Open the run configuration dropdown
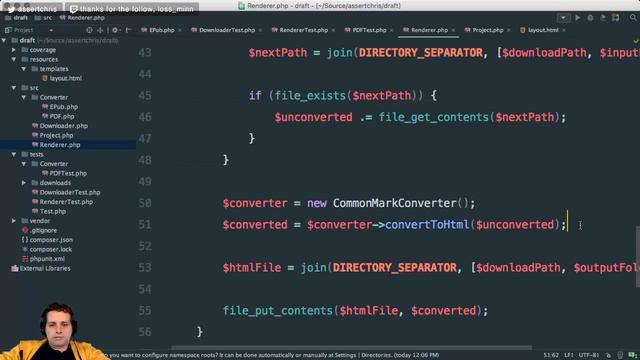Screen dimensions: 640x360 pyautogui.click(x=563, y=18)
